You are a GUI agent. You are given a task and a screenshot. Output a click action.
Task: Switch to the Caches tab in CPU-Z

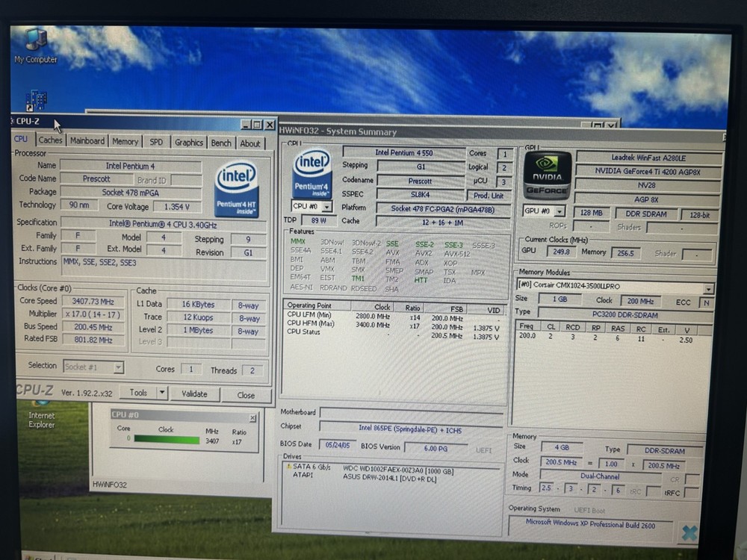coord(50,140)
